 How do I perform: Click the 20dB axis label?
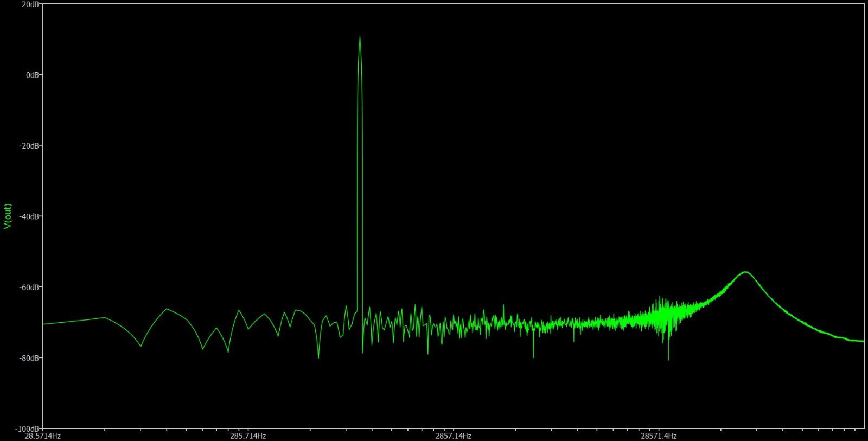31,4
